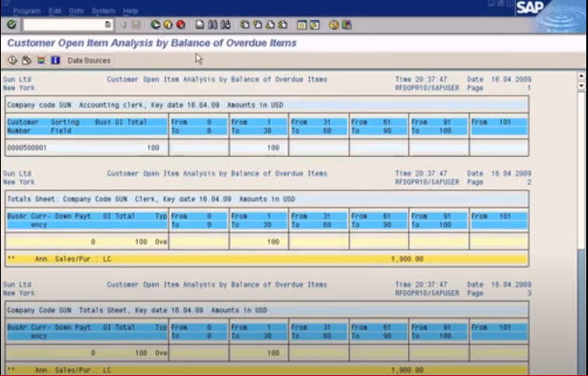Jump to First Page icon
Screen dimensions: 588x376
click(245, 25)
